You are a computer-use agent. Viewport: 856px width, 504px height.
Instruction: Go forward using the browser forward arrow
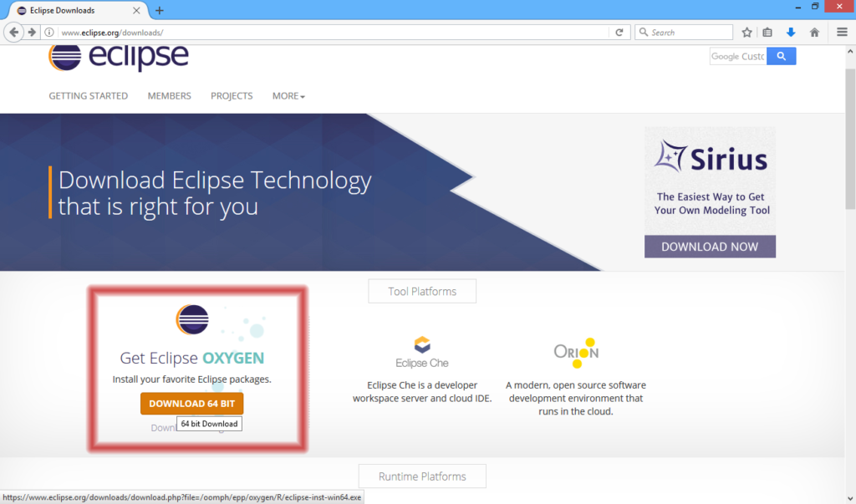(x=33, y=33)
